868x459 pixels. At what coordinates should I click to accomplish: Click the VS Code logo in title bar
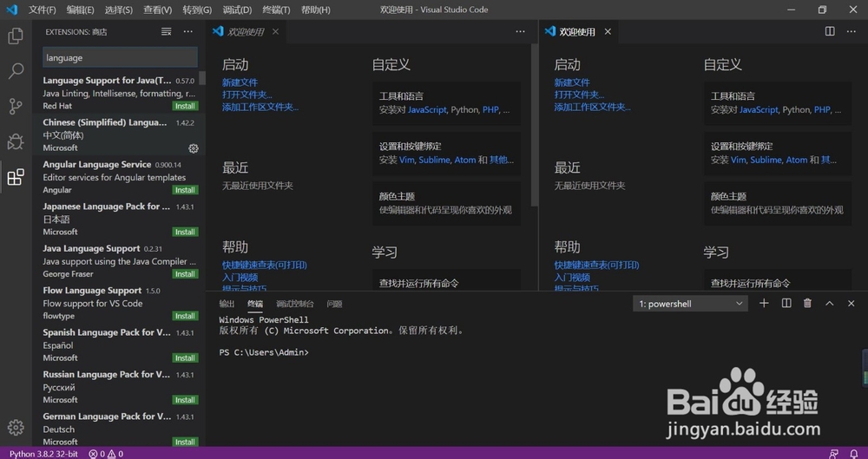pyautogui.click(x=11, y=10)
